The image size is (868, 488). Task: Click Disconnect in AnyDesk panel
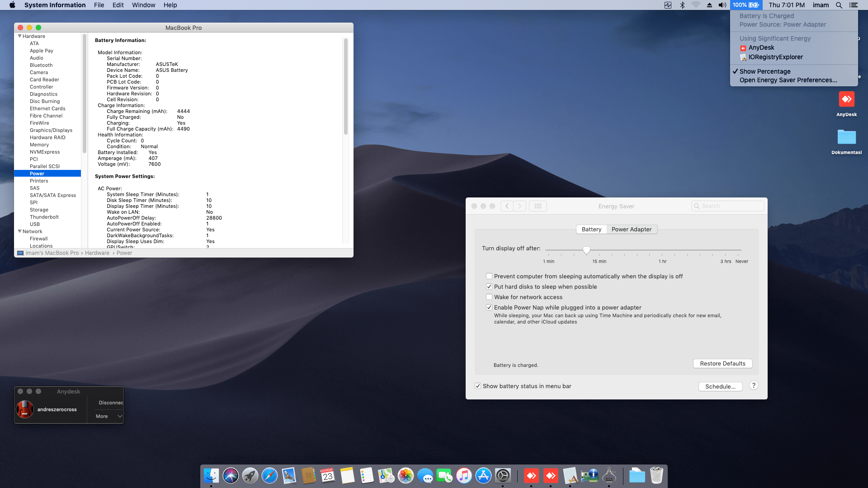pos(111,403)
